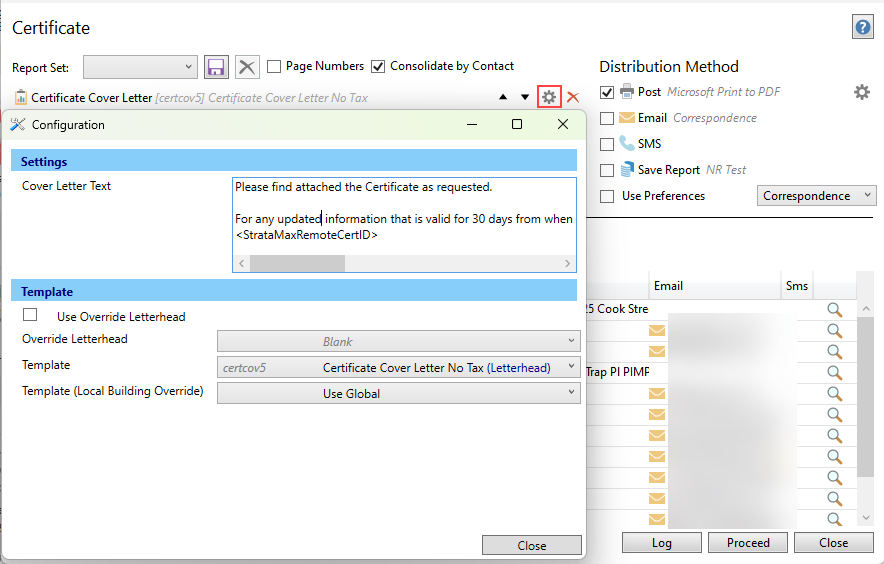
Task: Click contact list scrollbar up arrow
Action: click(866, 309)
